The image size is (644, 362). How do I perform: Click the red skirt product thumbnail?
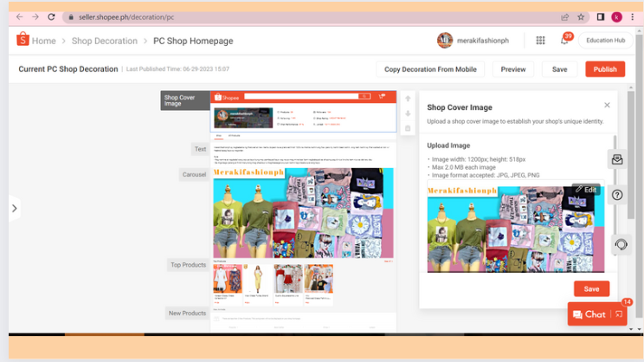coord(288,279)
